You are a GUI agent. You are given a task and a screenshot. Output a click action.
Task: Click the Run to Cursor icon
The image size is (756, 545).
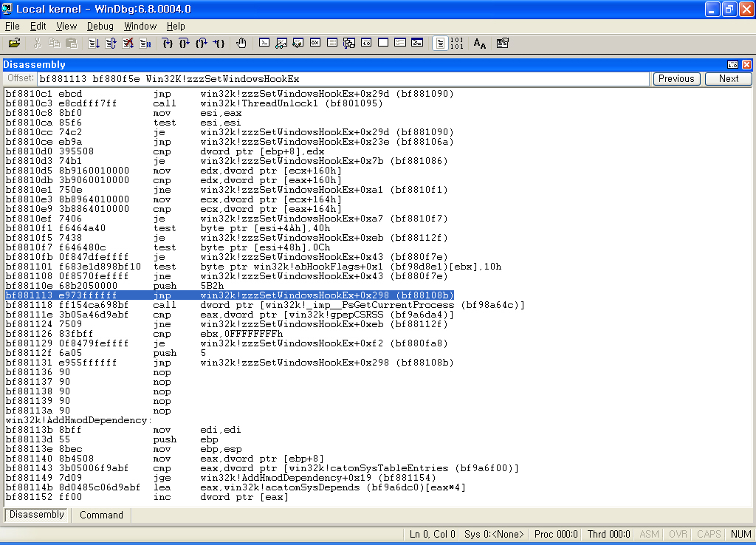(x=219, y=44)
